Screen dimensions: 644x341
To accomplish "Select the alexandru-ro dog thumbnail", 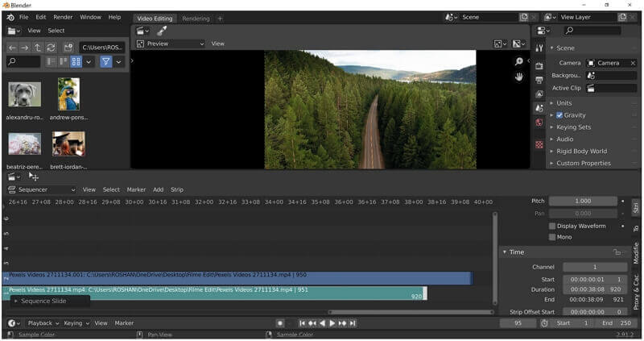I will [25, 94].
